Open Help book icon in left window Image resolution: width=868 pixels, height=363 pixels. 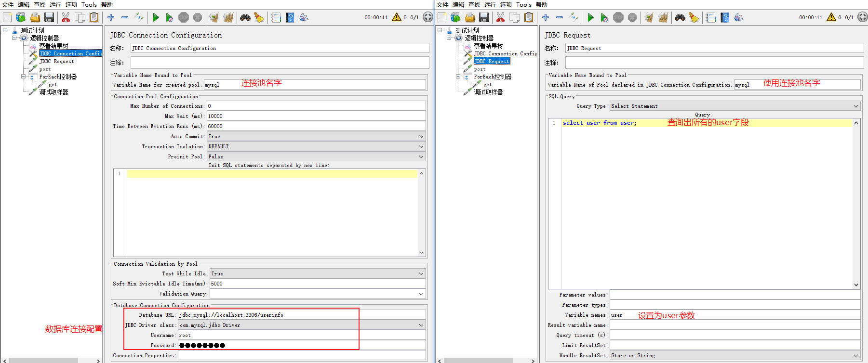pyautogui.click(x=290, y=17)
